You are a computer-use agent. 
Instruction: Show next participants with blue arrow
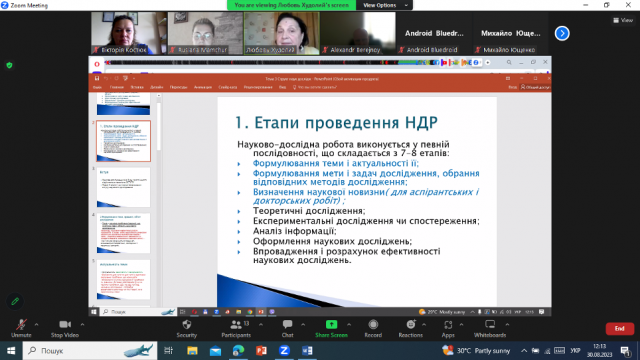click(x=562, y=33)
